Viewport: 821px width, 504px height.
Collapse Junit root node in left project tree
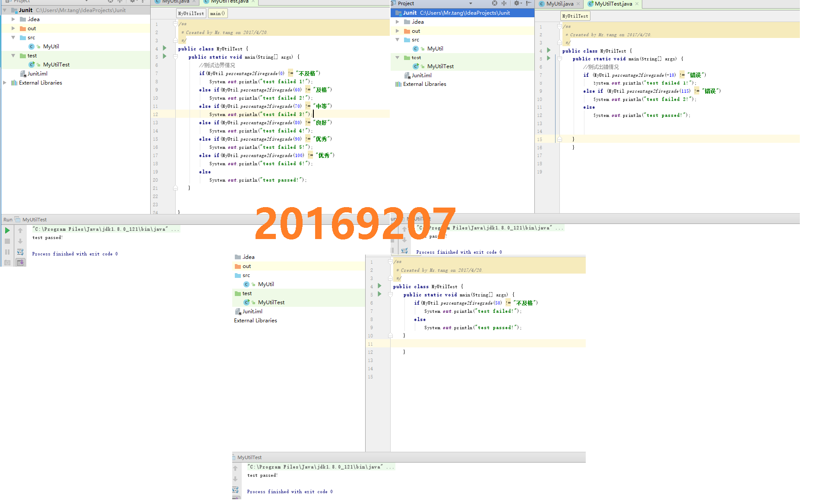click(5, 10)
